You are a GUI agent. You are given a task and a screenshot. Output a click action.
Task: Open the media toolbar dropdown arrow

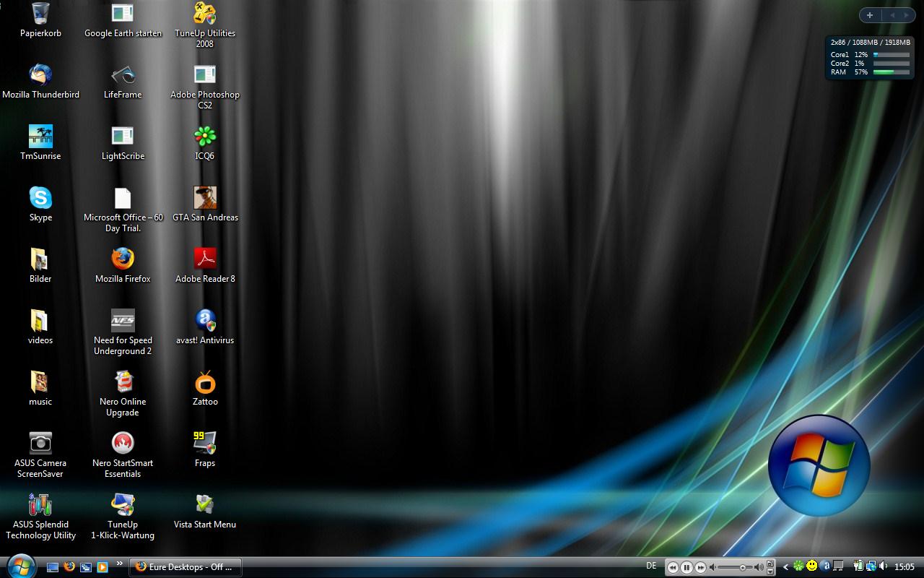(x=770, y=571)
